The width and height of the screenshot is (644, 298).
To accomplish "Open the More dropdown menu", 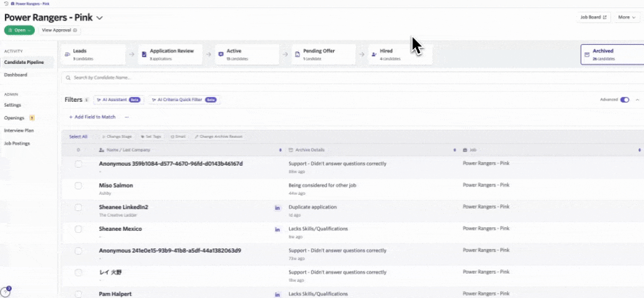I will (627, 17).
